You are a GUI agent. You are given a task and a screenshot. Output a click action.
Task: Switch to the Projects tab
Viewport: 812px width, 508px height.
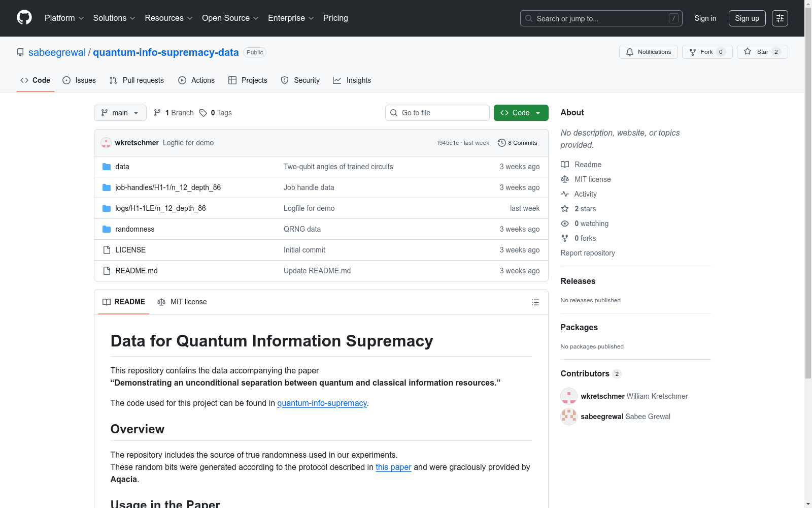pos(248,80)
